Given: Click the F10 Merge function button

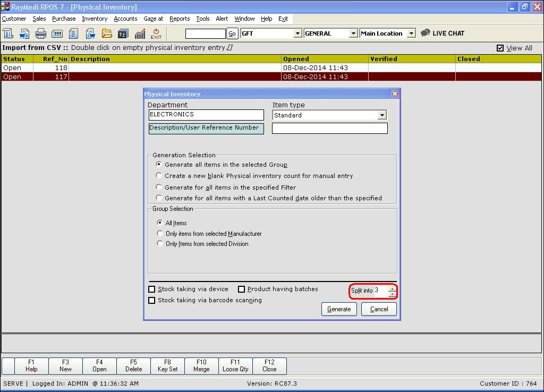Looking at the screenshot, I should [x=201, y=366].
